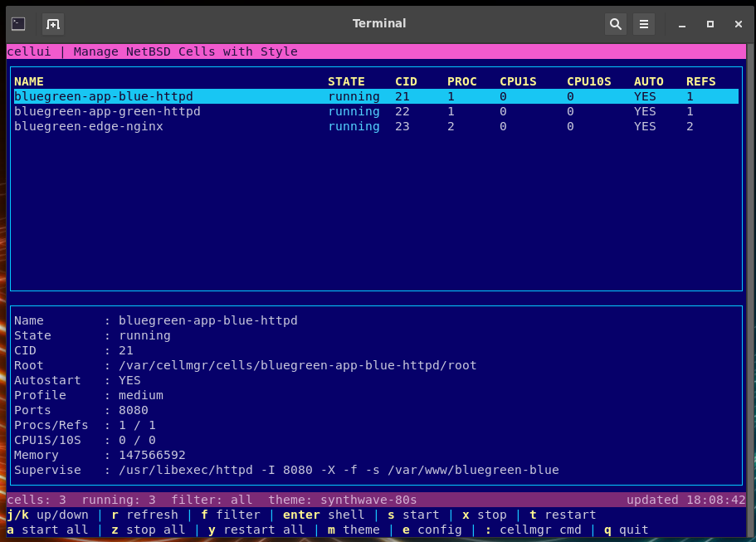
Task: Click the terminal app icon in titlebar
Action: (18, 24)
